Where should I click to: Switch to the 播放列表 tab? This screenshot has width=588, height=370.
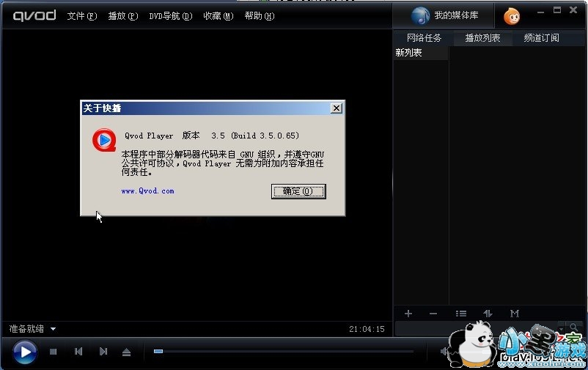pos(482,38)
